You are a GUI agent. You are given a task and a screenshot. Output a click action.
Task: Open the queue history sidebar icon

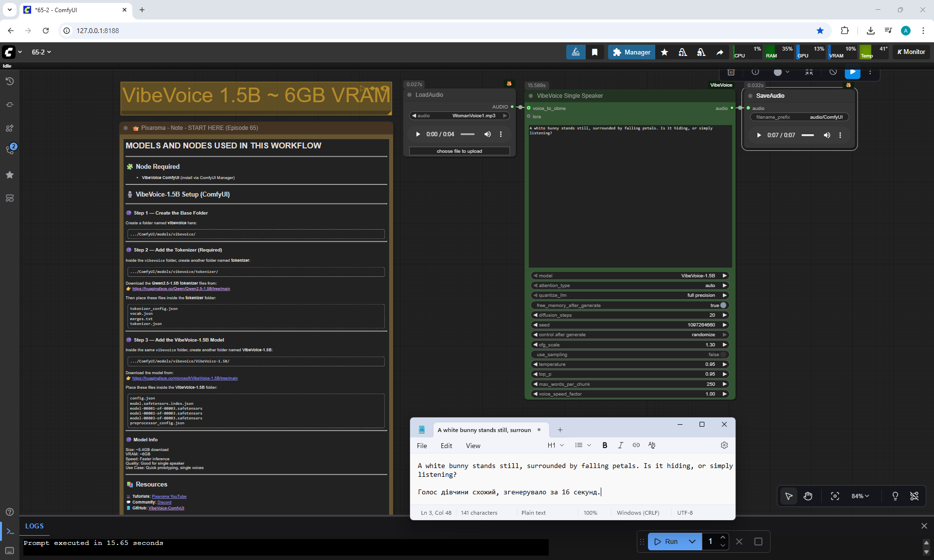9,81
